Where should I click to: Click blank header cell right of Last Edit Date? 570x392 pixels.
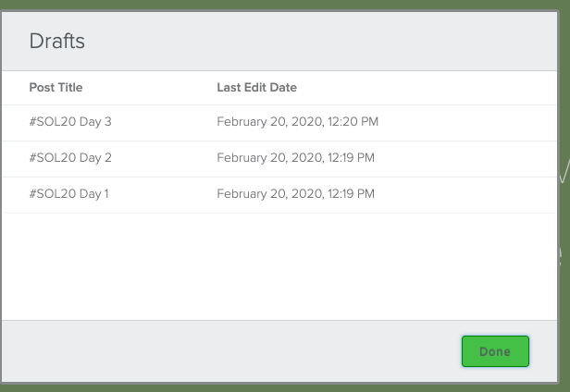click(435, 88)
